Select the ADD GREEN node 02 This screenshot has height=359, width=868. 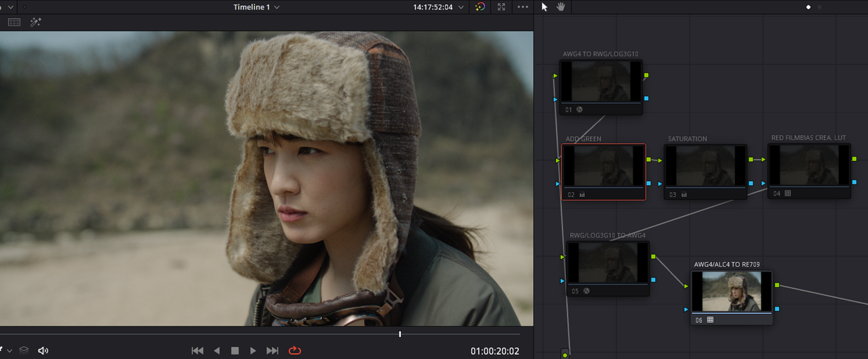point(604,172)
